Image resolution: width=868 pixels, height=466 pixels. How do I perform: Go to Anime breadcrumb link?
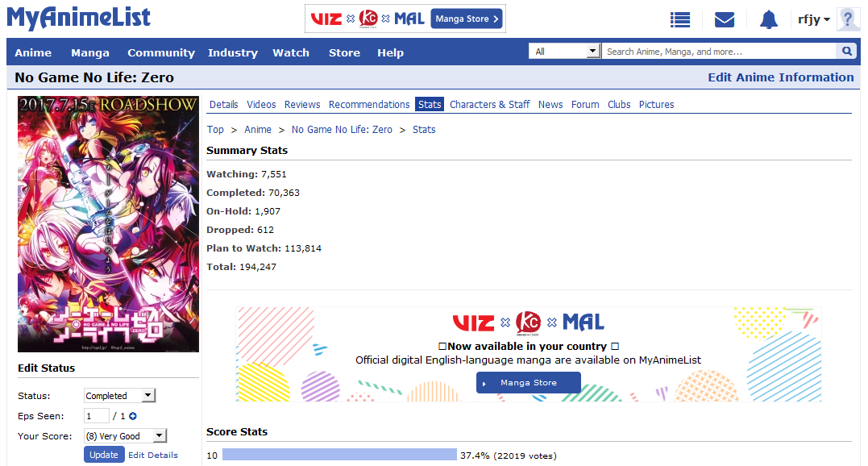tap(258, 130)
